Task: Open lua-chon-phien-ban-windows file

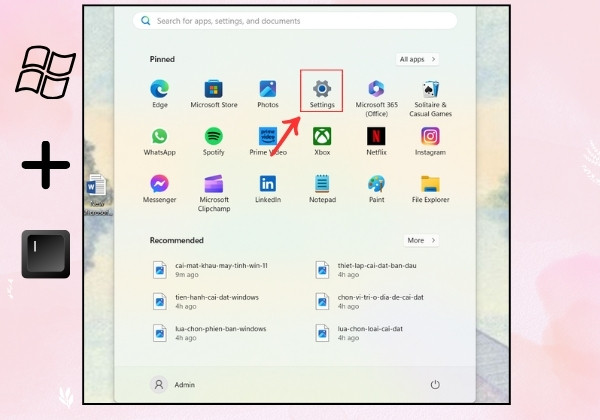Action: coord(210,333)
